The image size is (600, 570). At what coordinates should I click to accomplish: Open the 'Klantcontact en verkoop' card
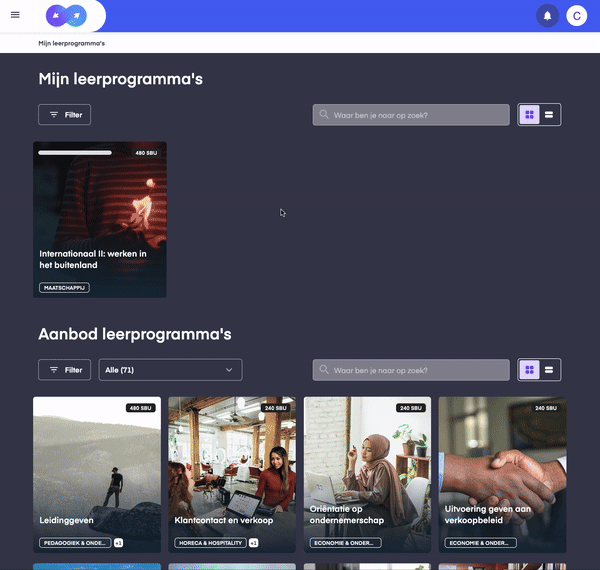tap(232, 474)
